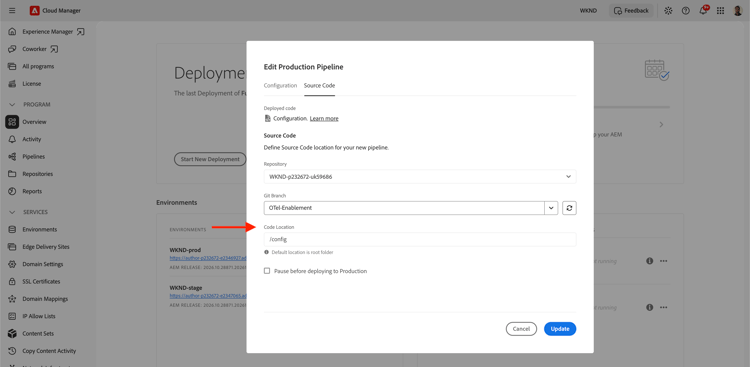Select the Source Code tab
The image size is (750, 367).
pos(320,86)
